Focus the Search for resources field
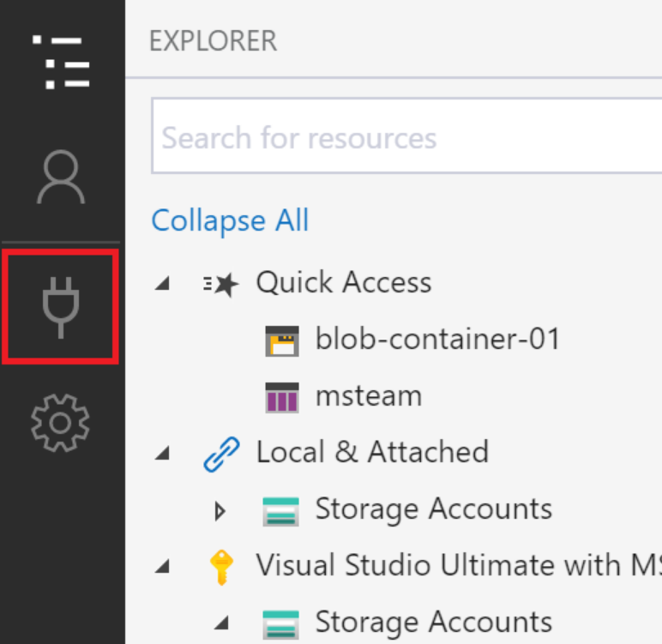Viewport: 662px width, 644px height. coord(406,135)
